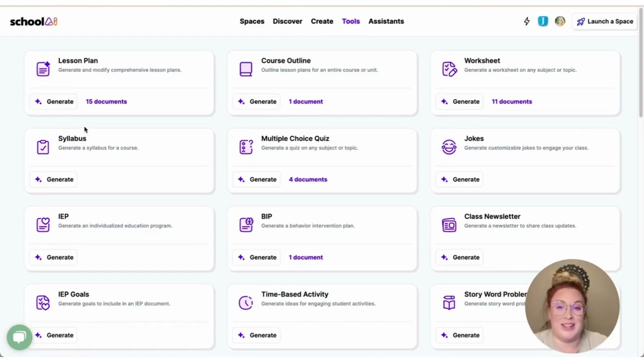Click the Jokes laughing face icon
This screenshot has height=362, width=644.
coord(449,147)
